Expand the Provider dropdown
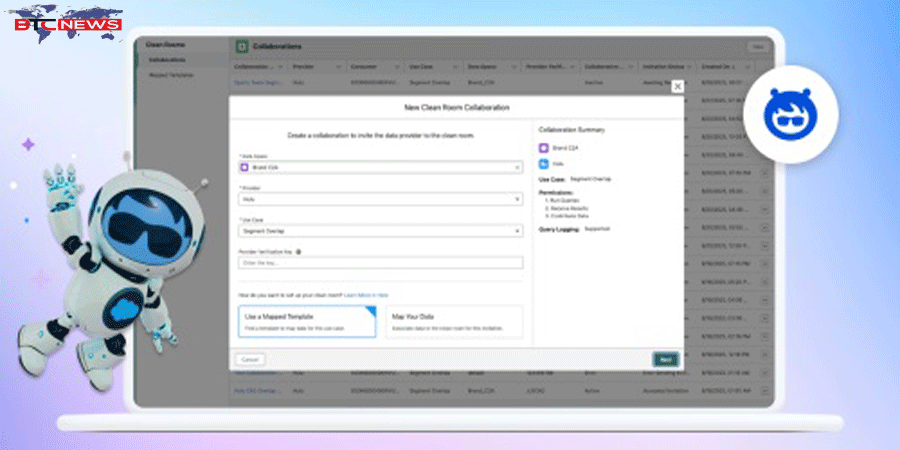This screenshot has height=450, width=900. (380, 199)
